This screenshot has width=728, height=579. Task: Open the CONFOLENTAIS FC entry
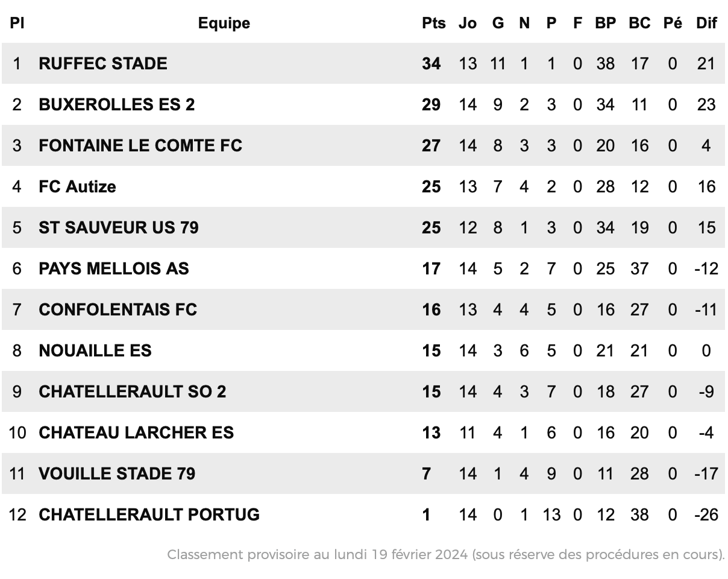[x=118, y=309]
